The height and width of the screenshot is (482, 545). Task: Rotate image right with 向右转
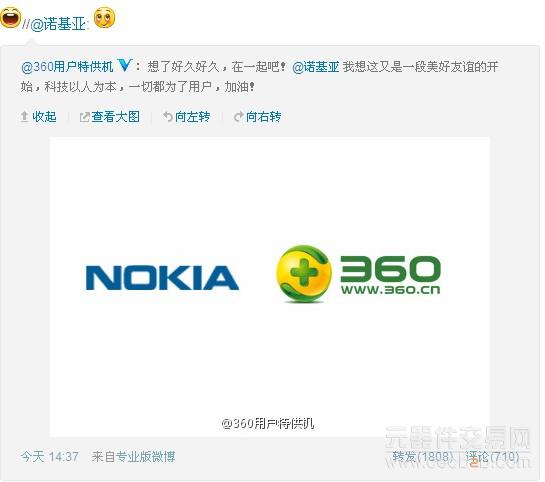tap(263, 117)
